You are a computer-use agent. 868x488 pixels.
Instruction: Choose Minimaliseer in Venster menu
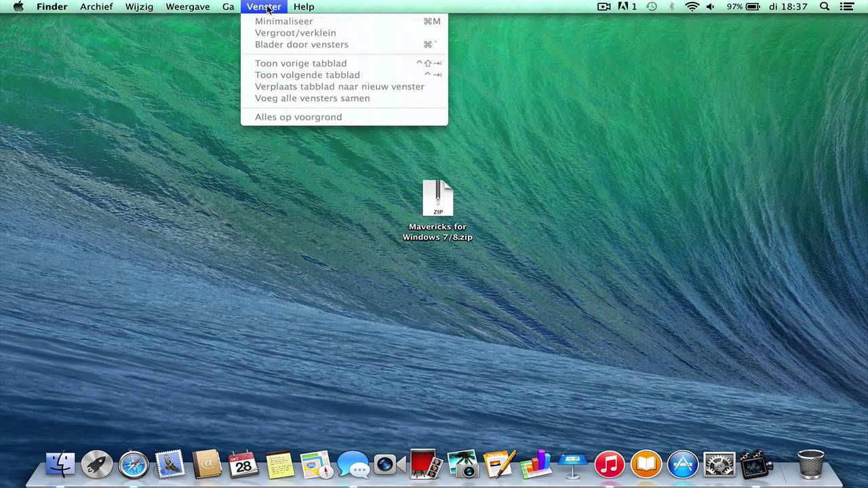344,21
